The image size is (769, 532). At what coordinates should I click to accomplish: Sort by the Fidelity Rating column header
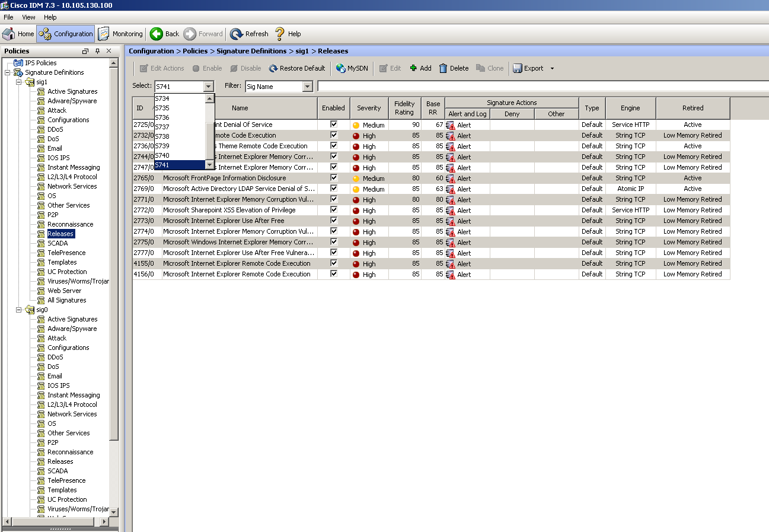tap(404, 108)
